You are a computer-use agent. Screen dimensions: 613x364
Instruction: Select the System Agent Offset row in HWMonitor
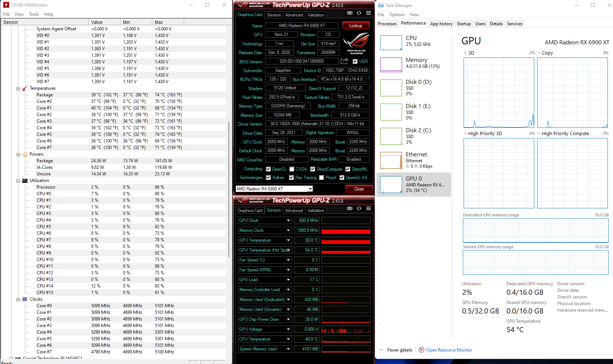click(x=114, y=29)
